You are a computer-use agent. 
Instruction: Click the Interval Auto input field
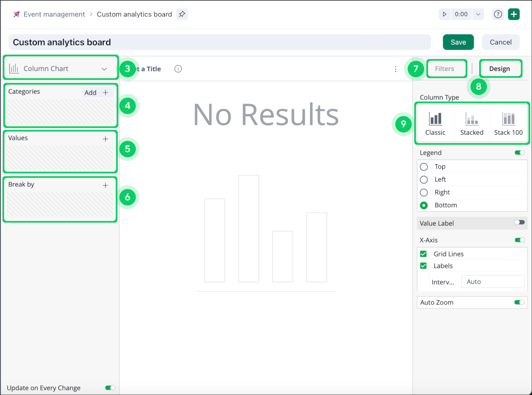click(x=493, y=282)
